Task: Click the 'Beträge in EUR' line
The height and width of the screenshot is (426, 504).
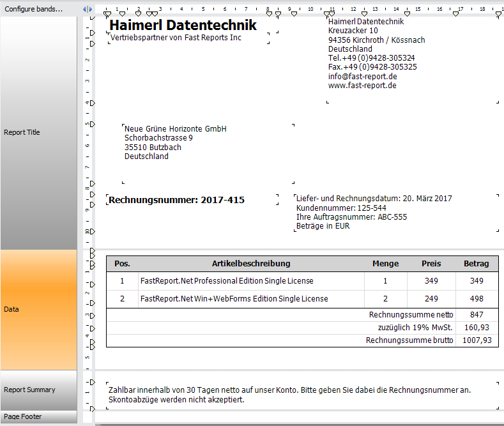Action: [x=323, y=226]
